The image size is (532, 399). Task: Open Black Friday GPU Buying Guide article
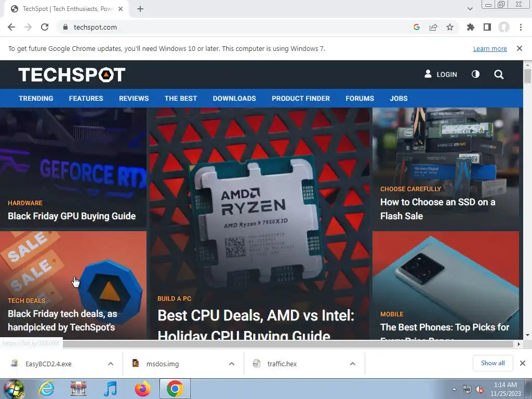click(x=72, y=216)
